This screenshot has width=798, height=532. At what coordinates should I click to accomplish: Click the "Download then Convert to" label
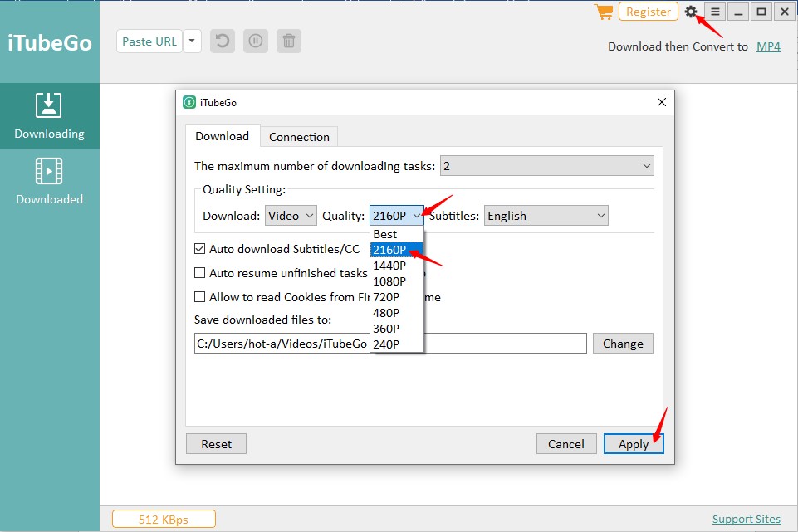678,46
